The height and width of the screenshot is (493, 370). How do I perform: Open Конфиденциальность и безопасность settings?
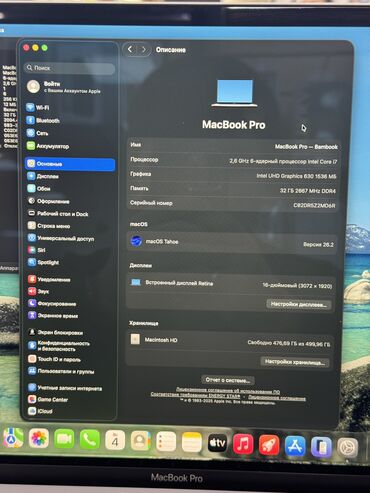click(x=59, y=346)
